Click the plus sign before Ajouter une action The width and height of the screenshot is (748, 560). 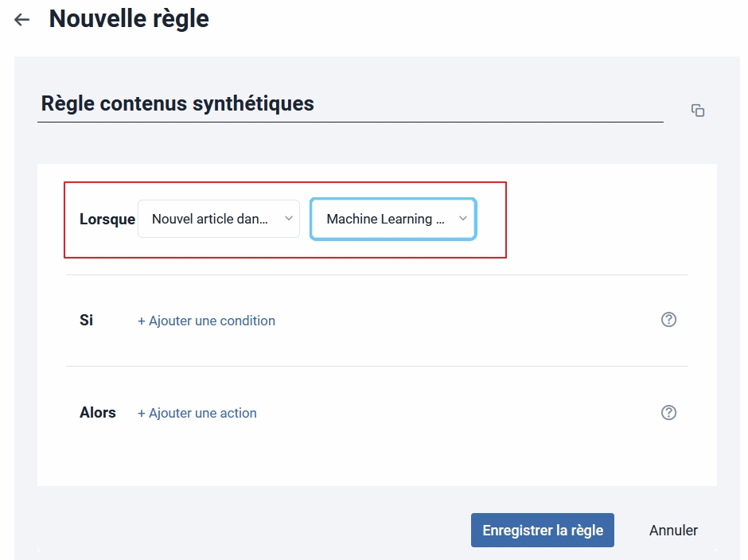pyautogui.click(x=141, y=414)
